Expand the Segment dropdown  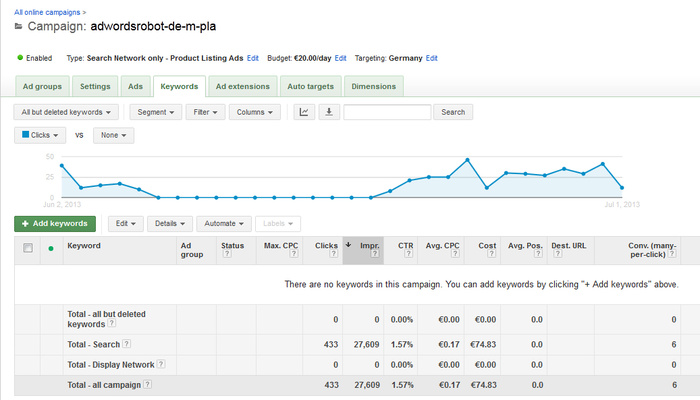(x=155, y=112)
